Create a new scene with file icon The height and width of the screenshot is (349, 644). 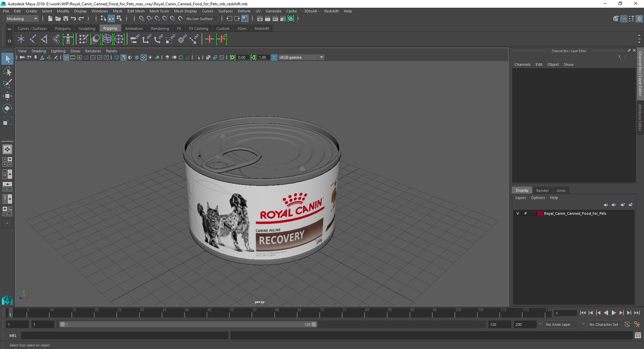coord(50,19)
